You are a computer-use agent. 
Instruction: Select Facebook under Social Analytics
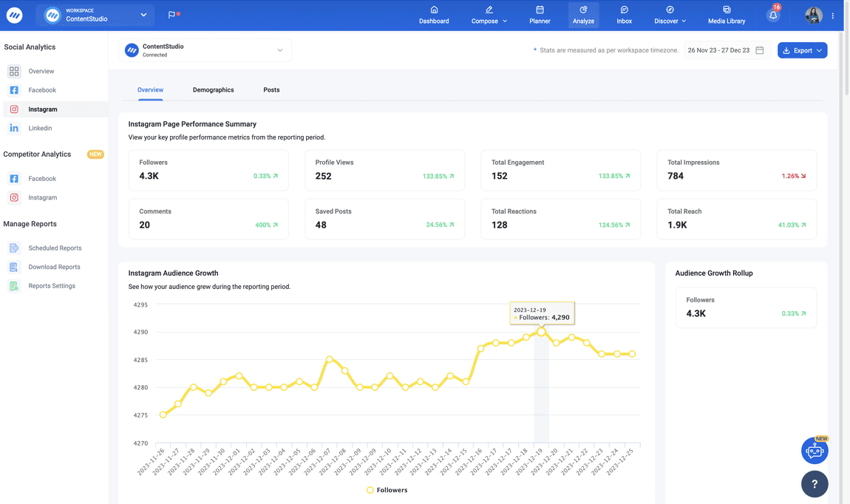point(28,90)
